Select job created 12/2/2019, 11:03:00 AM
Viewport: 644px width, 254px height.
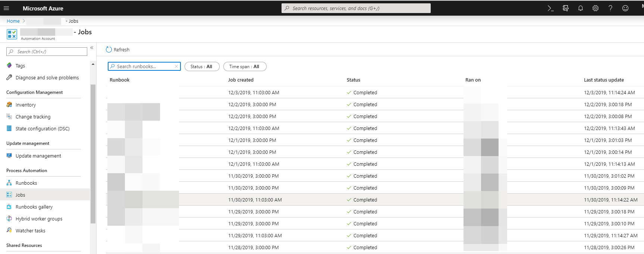click(254, 128)
